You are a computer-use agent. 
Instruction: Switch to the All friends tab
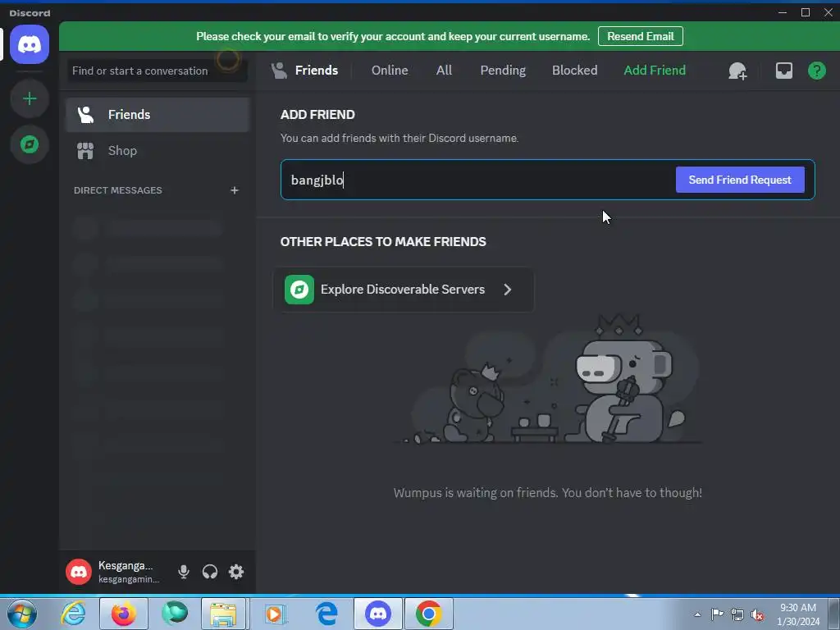pyautogui.click(x=444, y=71)
